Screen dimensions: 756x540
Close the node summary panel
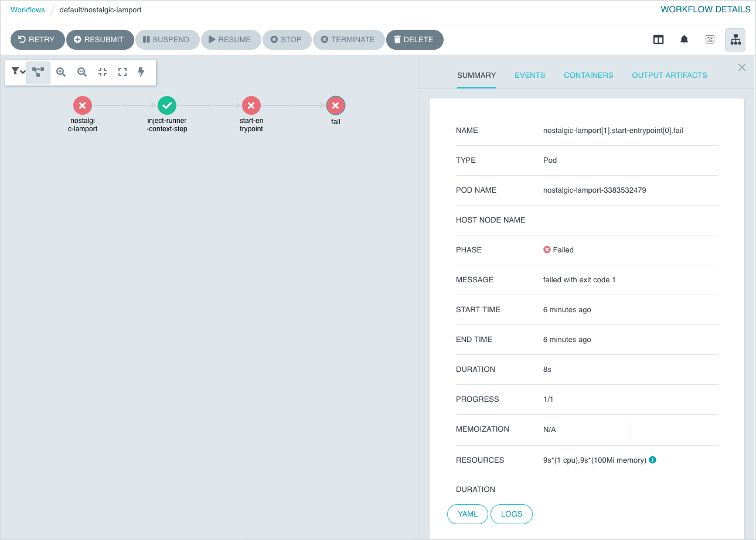pos(741,67)
